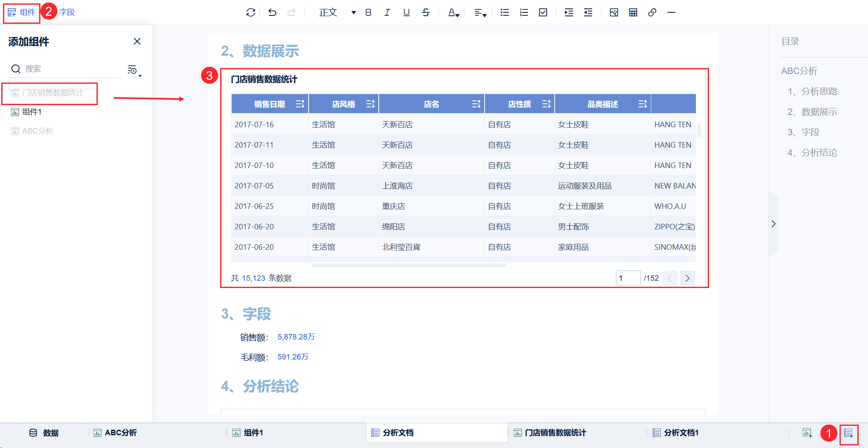The height and width of the screenshot is (448, 868).
Task: Open the 店风格 column sort menu
Action: [x=370, y=104]
